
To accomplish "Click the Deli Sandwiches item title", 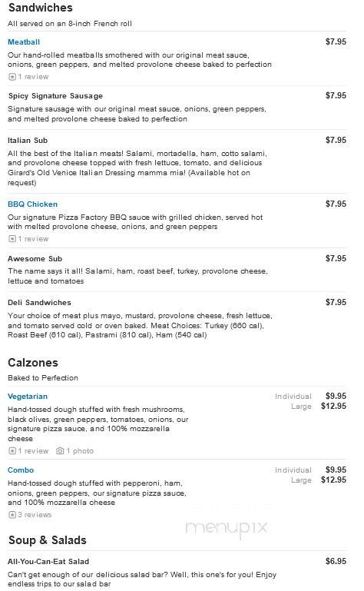I will (39, 303).
